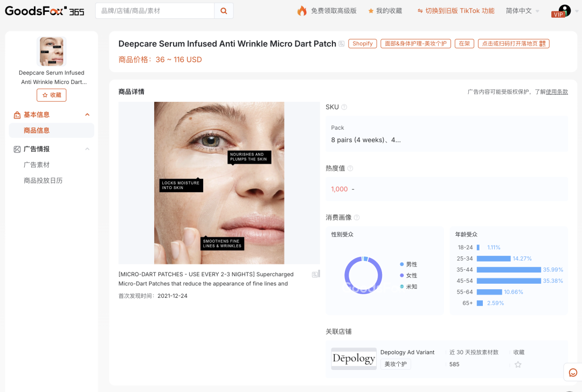Open the chat support bubble icon

coord(573,372)
